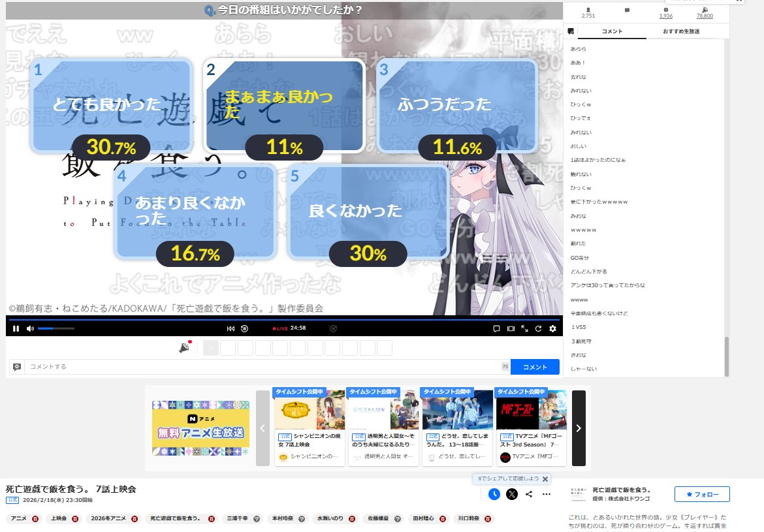Rewind ten seconds in the player
The width and height of the screenshot is (764, 532).
coord(245,329)
